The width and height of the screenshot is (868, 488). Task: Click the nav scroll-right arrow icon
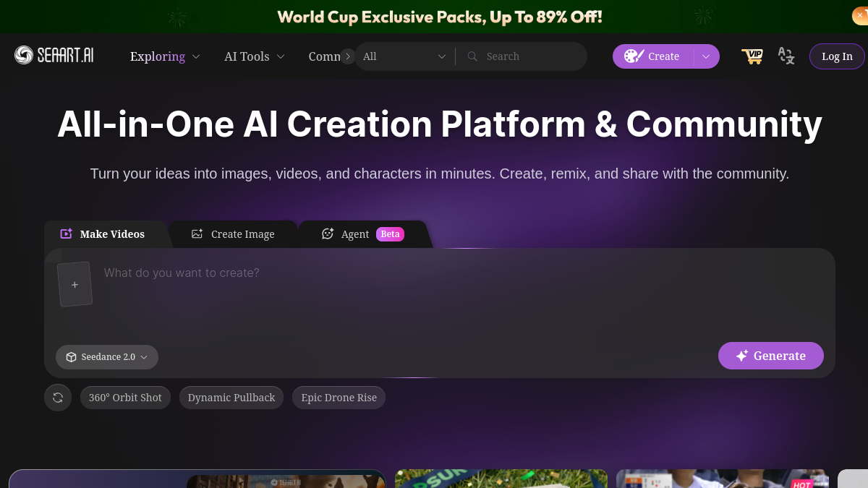pos(348,56)
